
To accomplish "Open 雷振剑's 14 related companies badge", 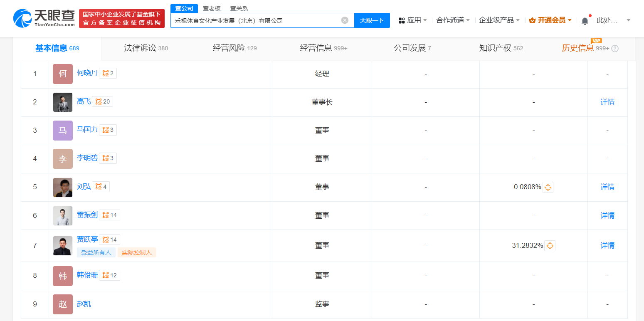I will (x=109, y=215).
